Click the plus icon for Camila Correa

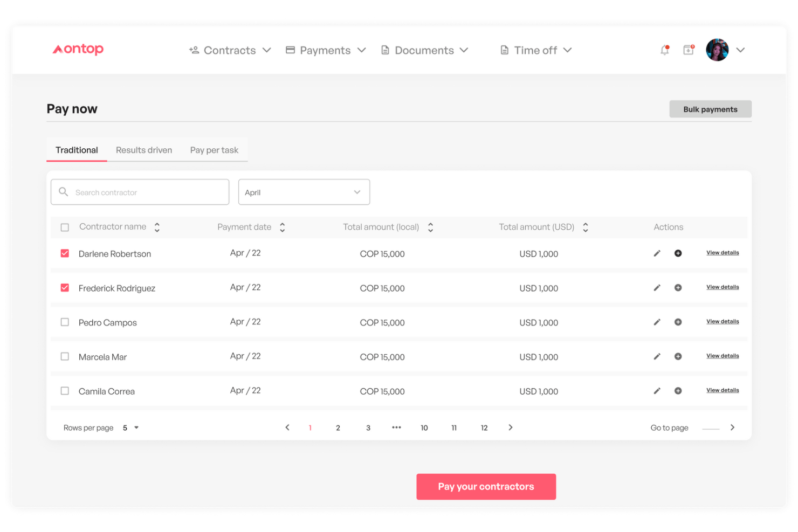pos(678,391)
